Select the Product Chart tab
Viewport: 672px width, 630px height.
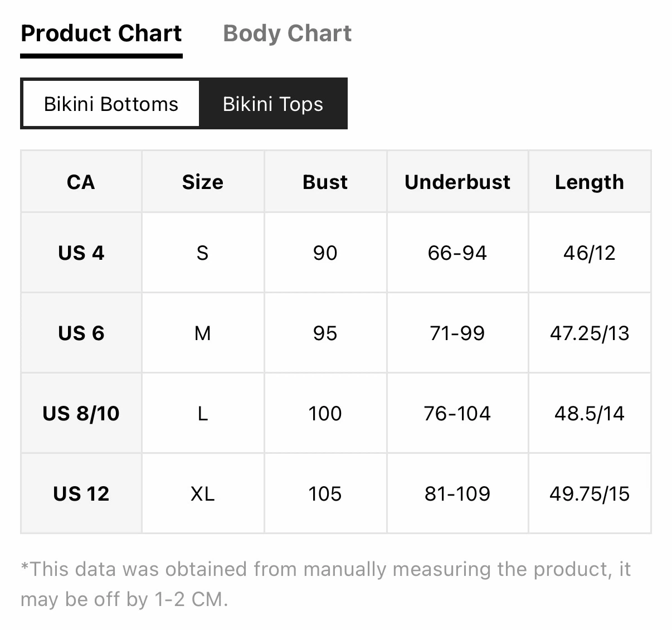tap(101, 34)
